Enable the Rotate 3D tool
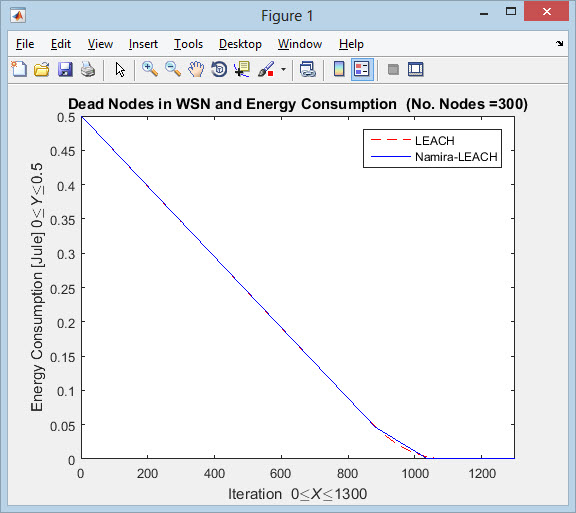 [219, 69]
